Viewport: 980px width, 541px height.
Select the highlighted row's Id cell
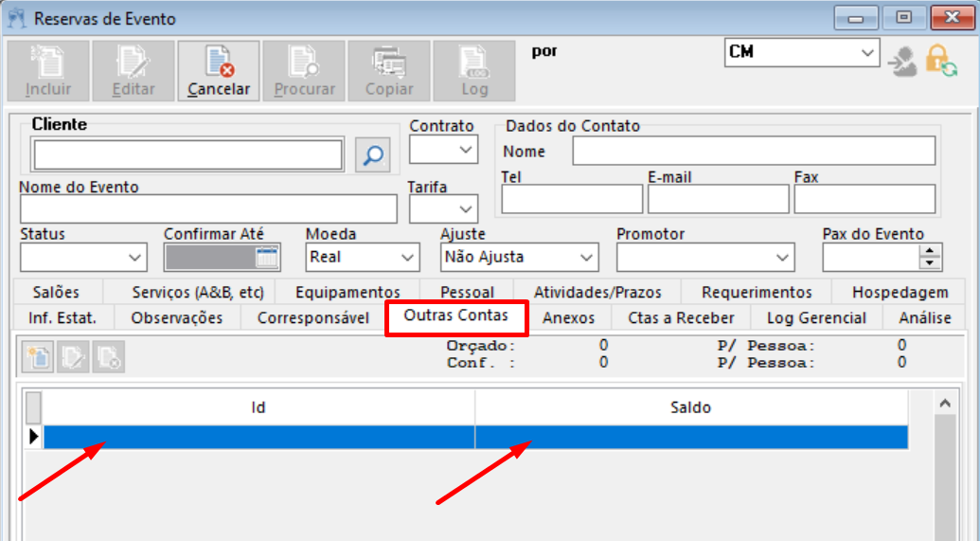pyautogui.click(x=258, y=437)
